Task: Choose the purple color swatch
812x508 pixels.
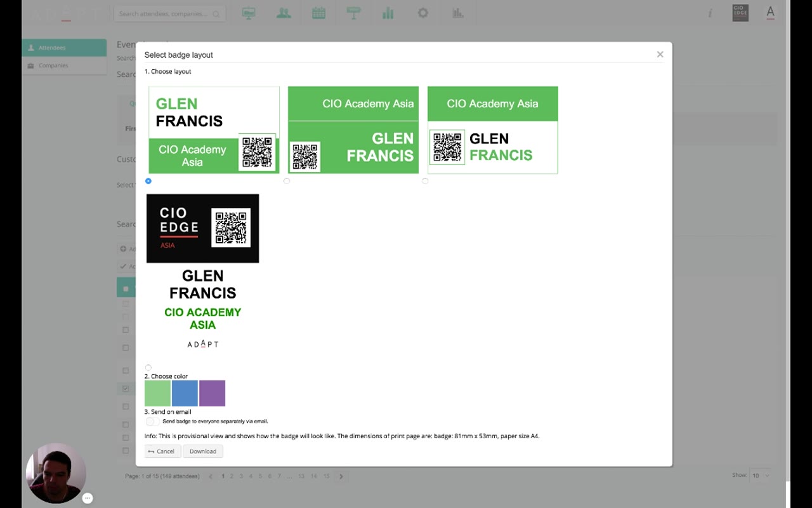Action: coord(212,393)
